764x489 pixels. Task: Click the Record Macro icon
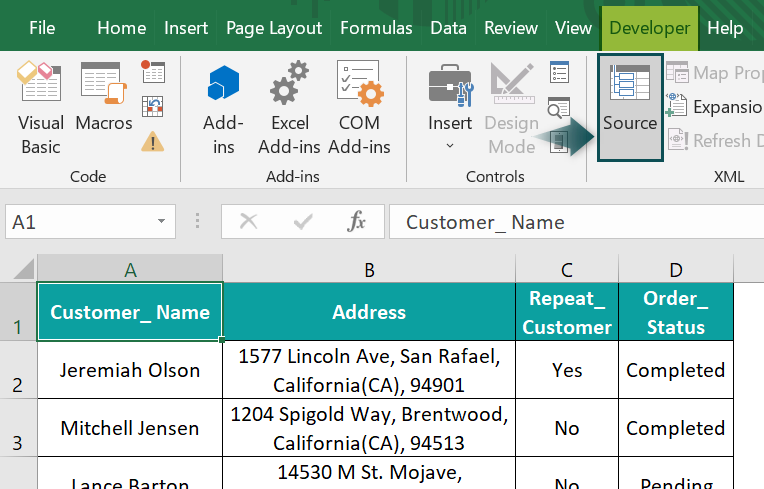point(153,72)
